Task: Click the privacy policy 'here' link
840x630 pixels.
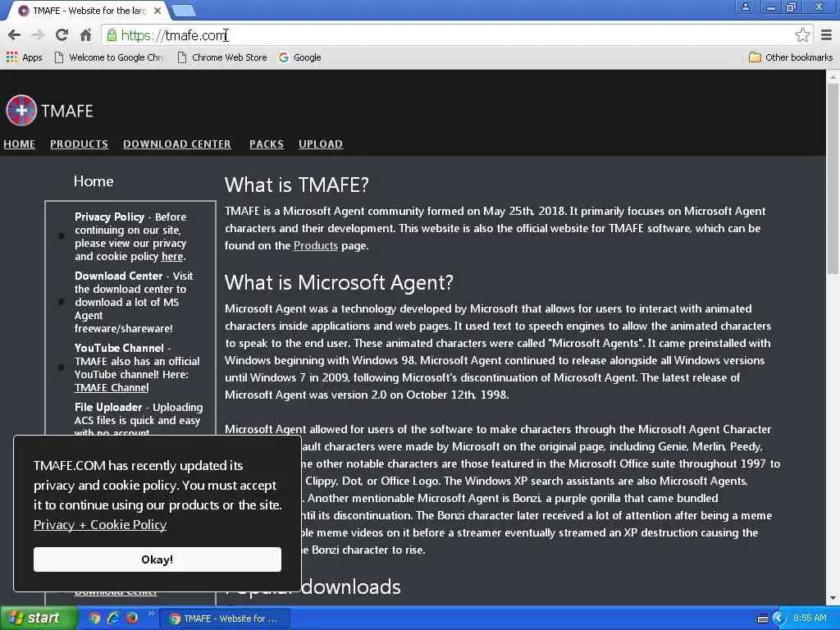Action: tap(172, 257)
